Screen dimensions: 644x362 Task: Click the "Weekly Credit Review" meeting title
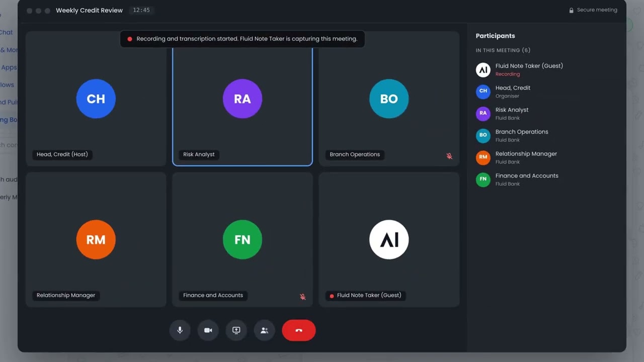click(x=89, y=10)
